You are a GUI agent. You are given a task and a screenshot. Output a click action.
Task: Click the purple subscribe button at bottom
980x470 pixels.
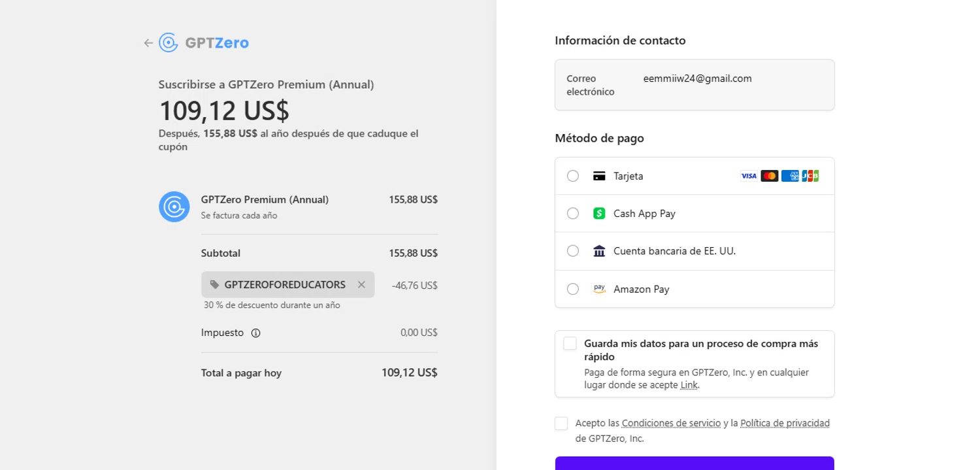694,463
